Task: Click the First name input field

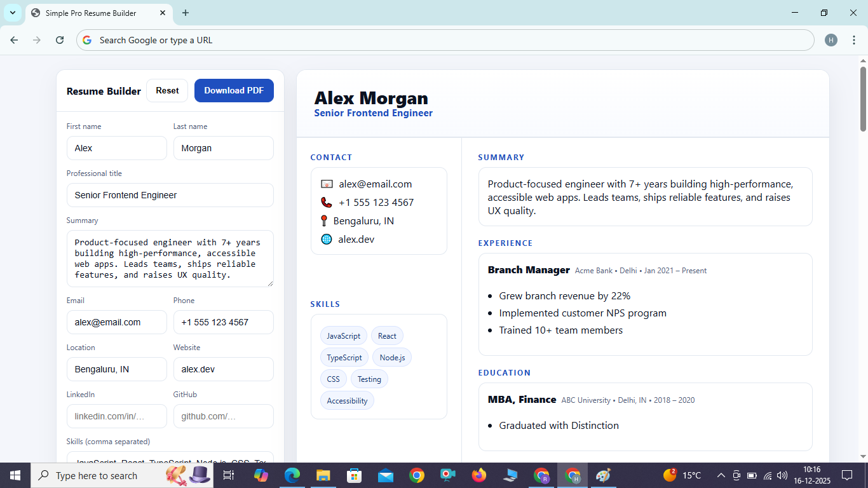Action: pyautogui.click(x=116, y=148)
